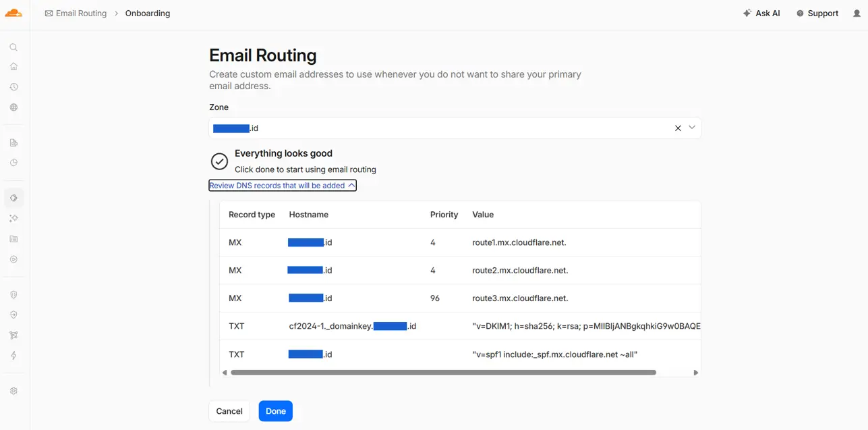The width and height of the screenshot is (868, 430).
Task: Open the sidebar search magnifier
Action: pos(13,47)
